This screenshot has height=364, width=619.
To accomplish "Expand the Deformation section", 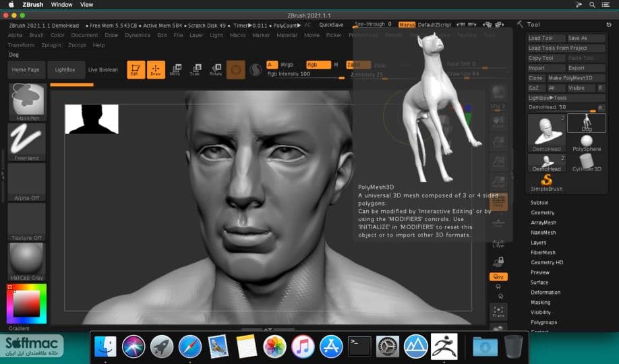I will pyautogui.click(x=546, y=292).
